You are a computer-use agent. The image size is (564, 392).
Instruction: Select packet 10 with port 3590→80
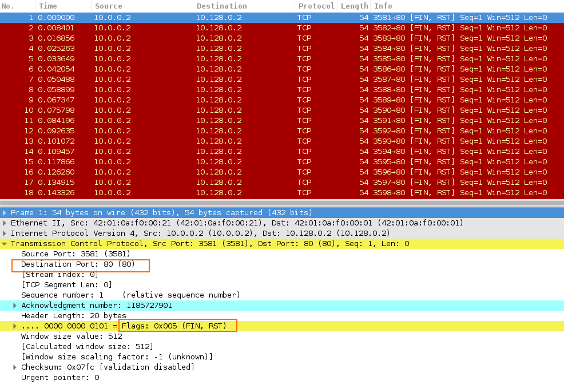click(x=282, y=110)
